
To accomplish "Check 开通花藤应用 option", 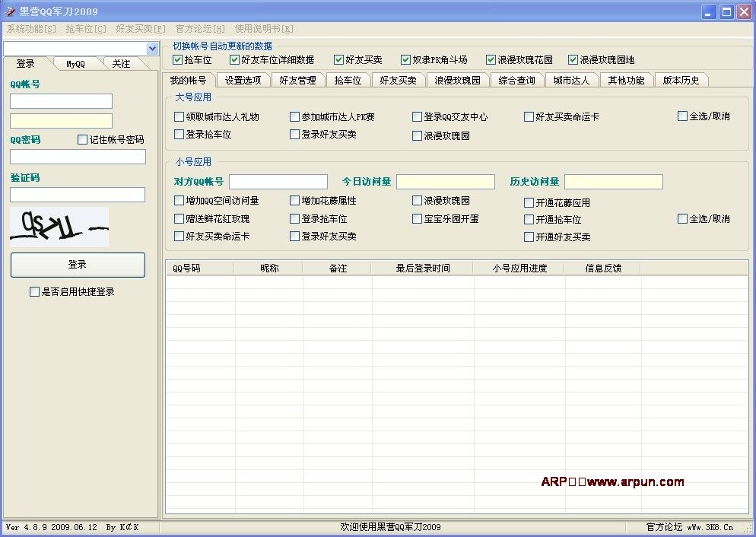I will [529, 203].
